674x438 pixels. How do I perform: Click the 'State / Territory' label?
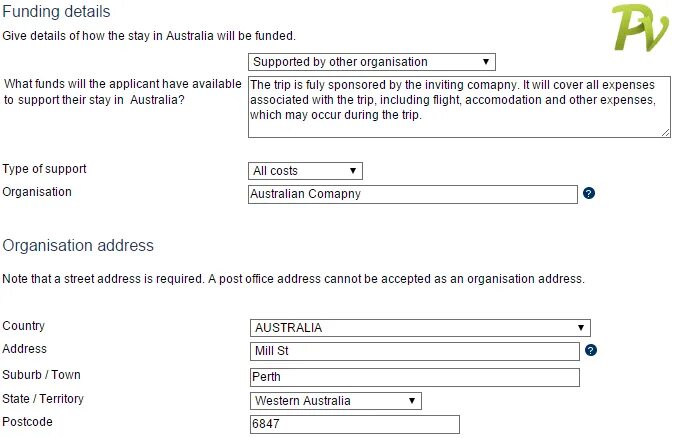coord(43,399)
